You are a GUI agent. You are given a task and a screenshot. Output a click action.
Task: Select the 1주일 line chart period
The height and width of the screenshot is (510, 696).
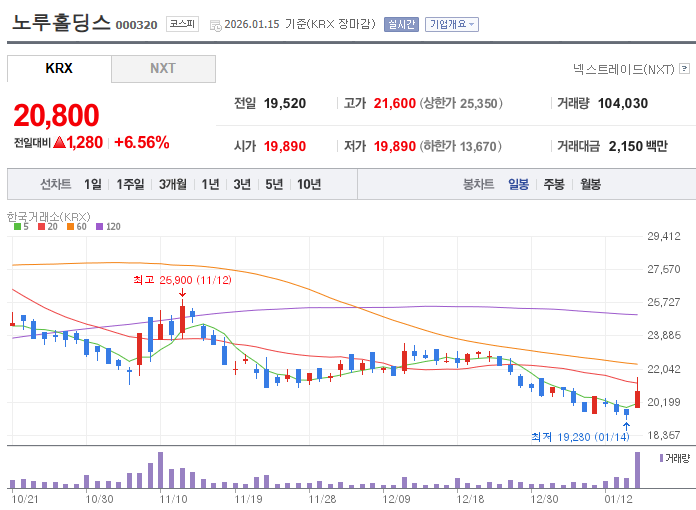click(x=130, y=184)
